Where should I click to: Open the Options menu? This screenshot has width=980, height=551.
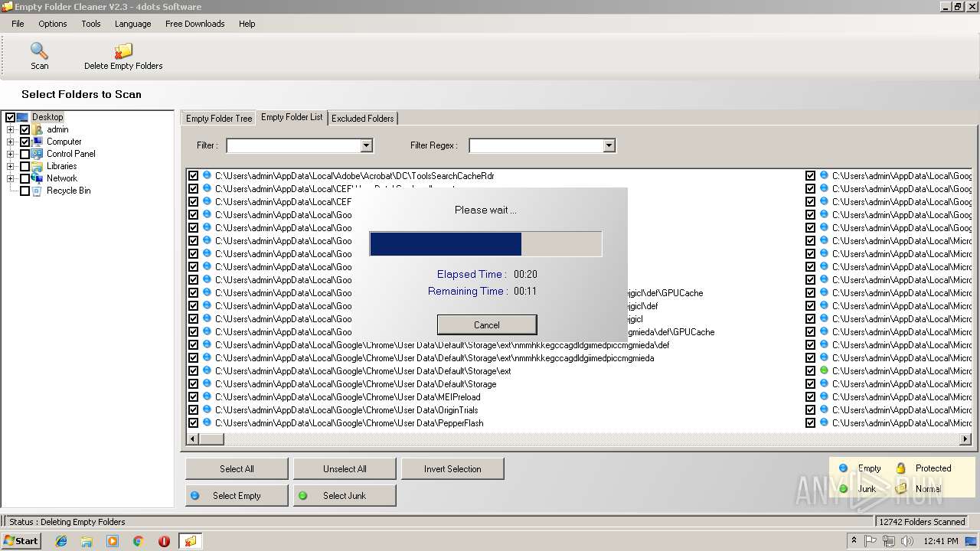[53, 24]
